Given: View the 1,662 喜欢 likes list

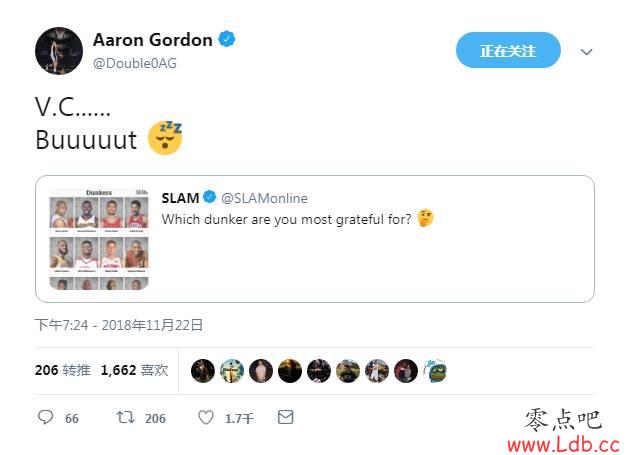Looking at the screenshot, I should click(134, 370).
